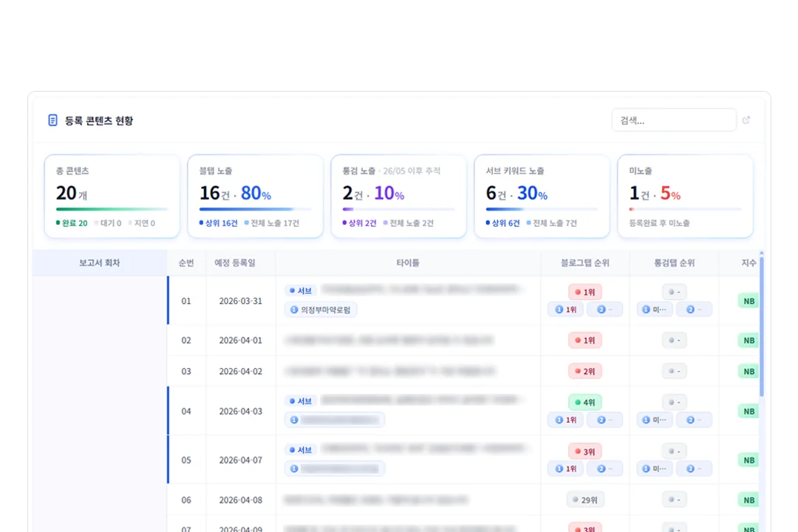This screenshot has height=532, width=798.
Task: Click the NB badge in row 06
Action: 748,500
